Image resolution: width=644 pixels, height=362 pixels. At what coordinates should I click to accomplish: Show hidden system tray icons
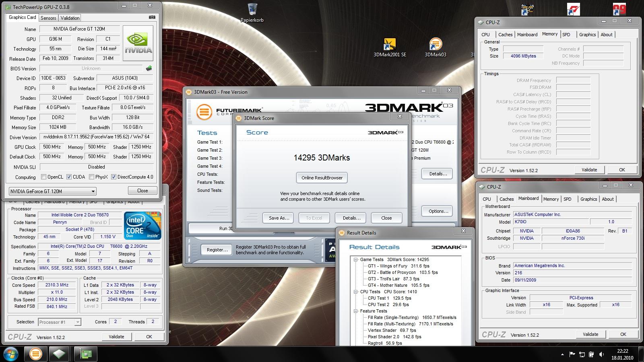coord(562,354)
